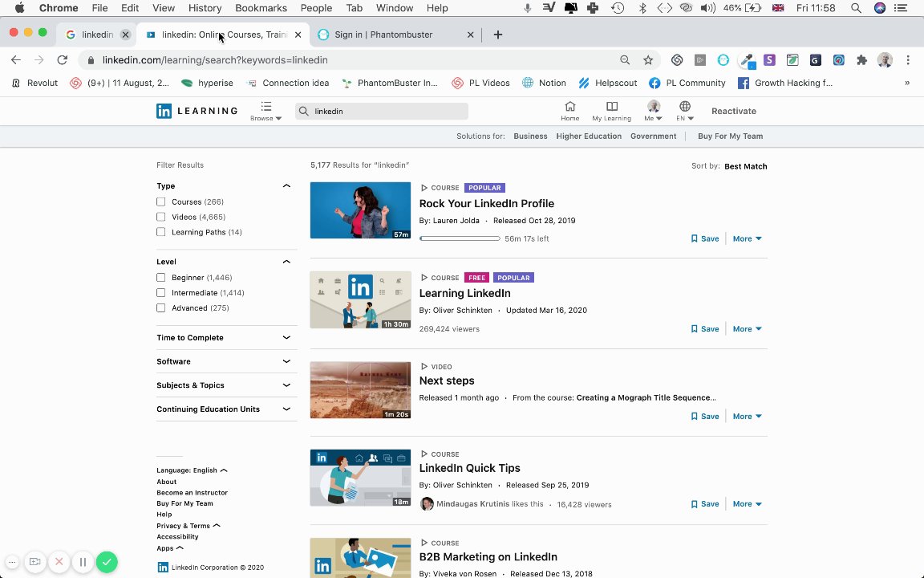Viewport: 924px width, 578px height.
Task: Collapse the Level filter section
Action: (x=286, y=261)
